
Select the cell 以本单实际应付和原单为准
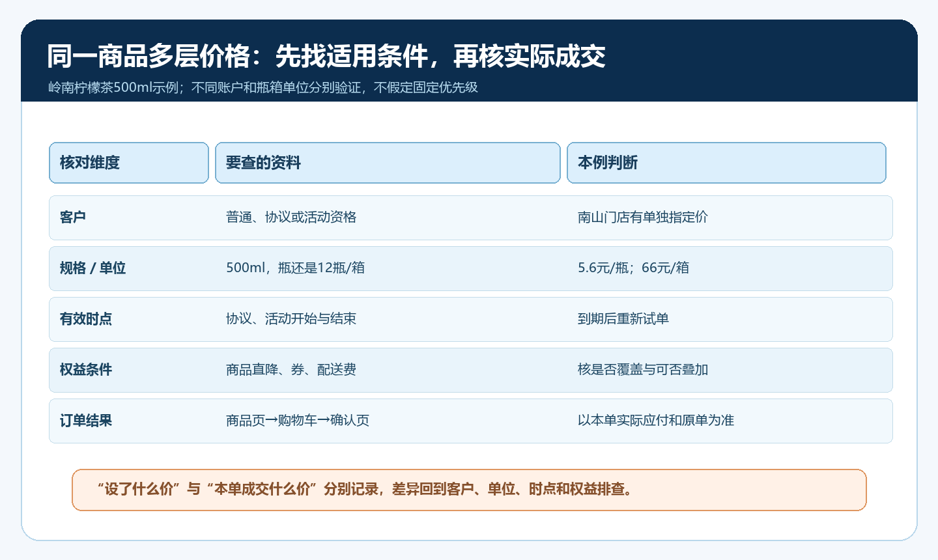pos(656,421)
